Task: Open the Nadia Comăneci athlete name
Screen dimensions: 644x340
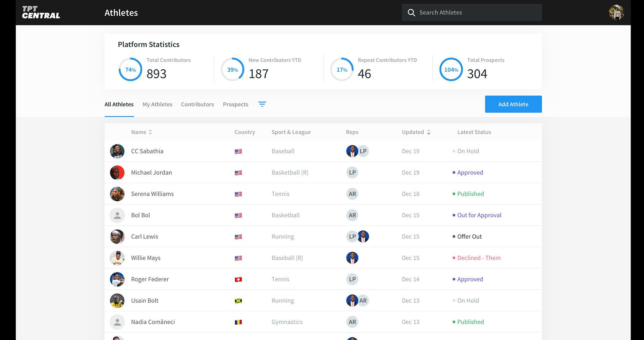Action: (153, 322)
